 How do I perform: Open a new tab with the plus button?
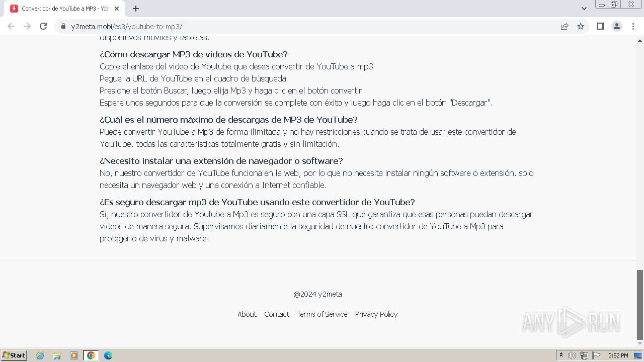tap(136, 9)
